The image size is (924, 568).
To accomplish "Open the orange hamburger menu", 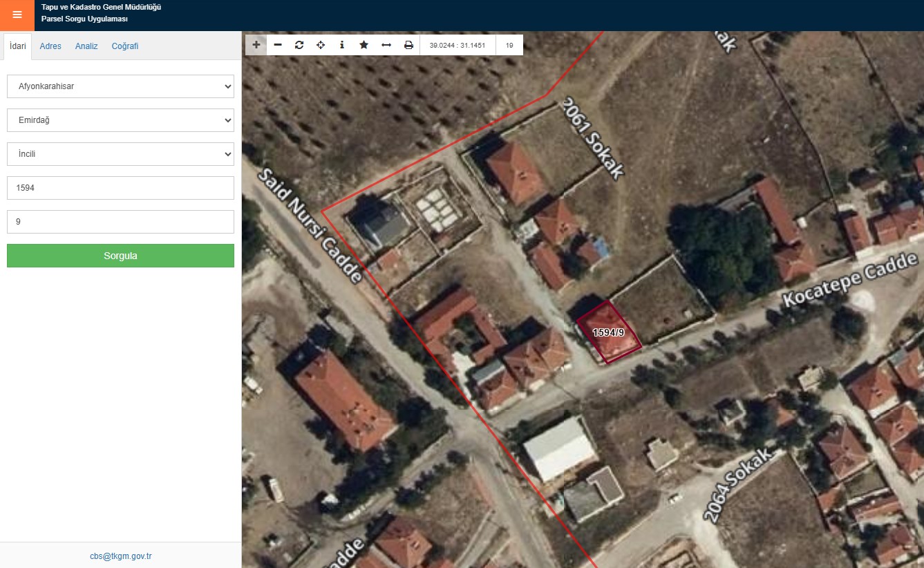I will [x=17, y=15].
